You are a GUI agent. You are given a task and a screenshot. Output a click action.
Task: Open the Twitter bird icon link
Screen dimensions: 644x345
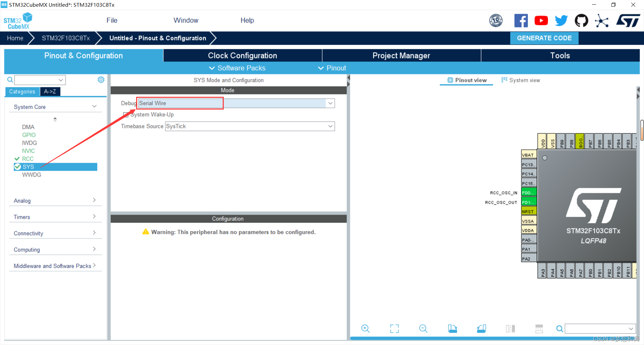561,20
